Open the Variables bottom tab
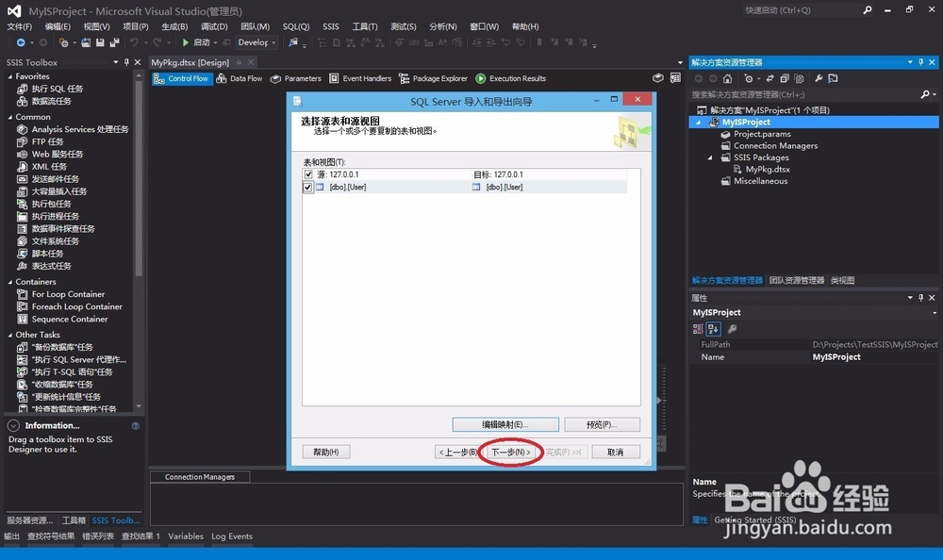 pos(185,536)
